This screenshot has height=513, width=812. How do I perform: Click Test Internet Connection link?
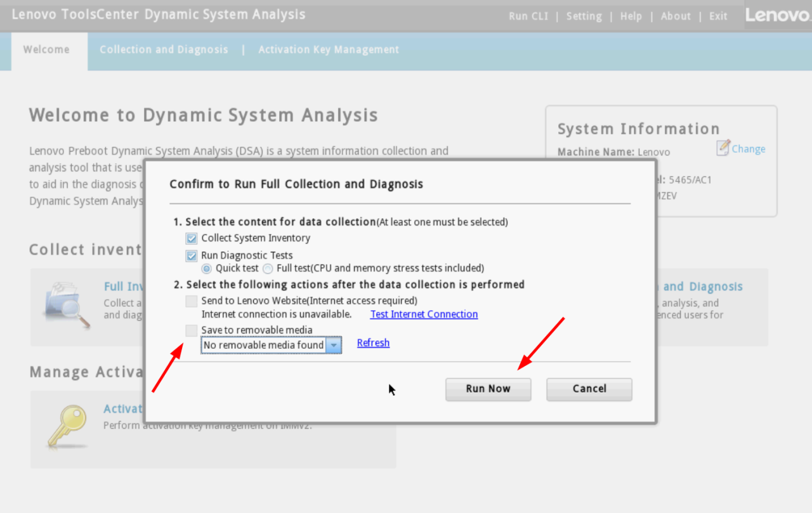424,314
